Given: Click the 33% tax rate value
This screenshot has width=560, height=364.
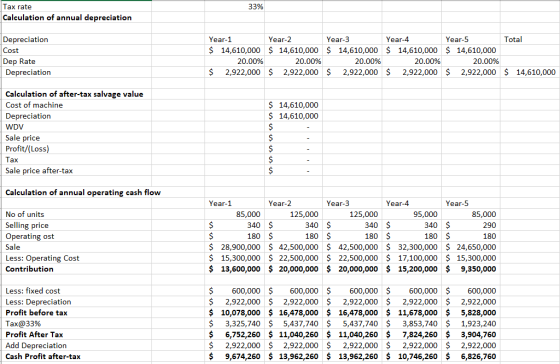Looking at the screenshot, I should point(256,7).
